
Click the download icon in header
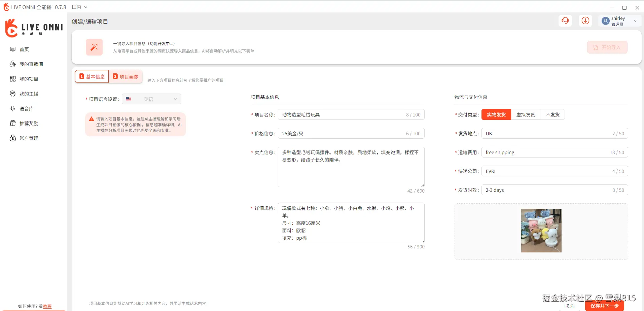(x=585, y=21)
